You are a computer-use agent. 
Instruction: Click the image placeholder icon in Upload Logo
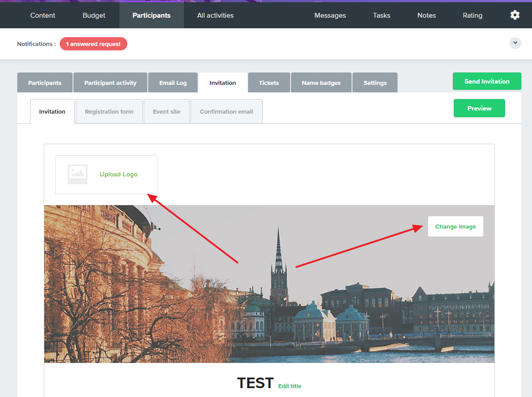click(77, 174)
